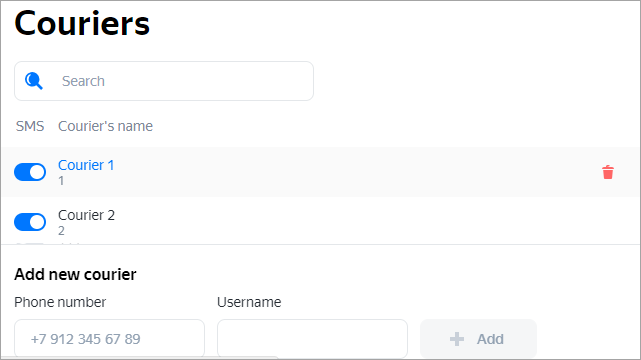Click login number 2 under Courier 2
This screenshot has height=360, width=641.
[x=61, y=231]
